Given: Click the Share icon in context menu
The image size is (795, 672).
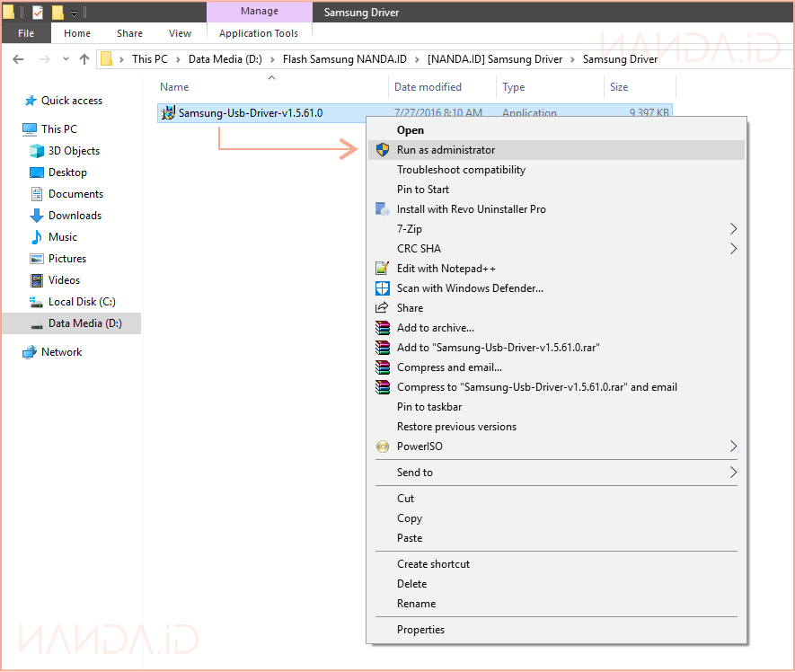Looking at the screenshot, I should 382,308.
